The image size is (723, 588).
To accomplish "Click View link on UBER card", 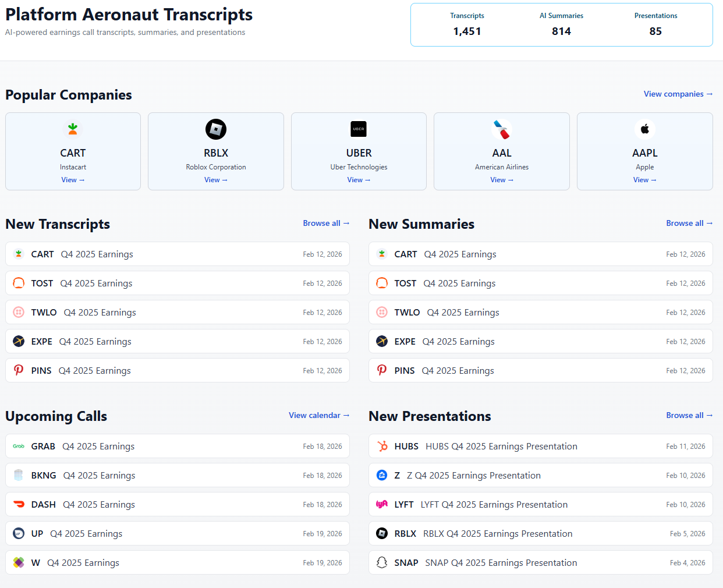I will coord(359,180).
